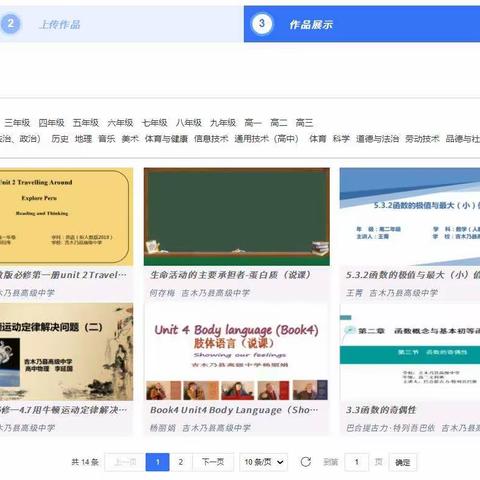Viewport: 480px width, 480px height.
Task: Filter by subject 信息技术
Action: (x=211, y=139)
